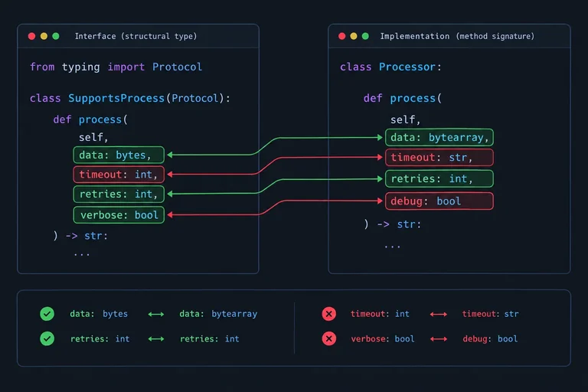Click green double arrow between data: bytes and bytearray
This screenshot has height=392, width=588.
(x=156, y=314)
